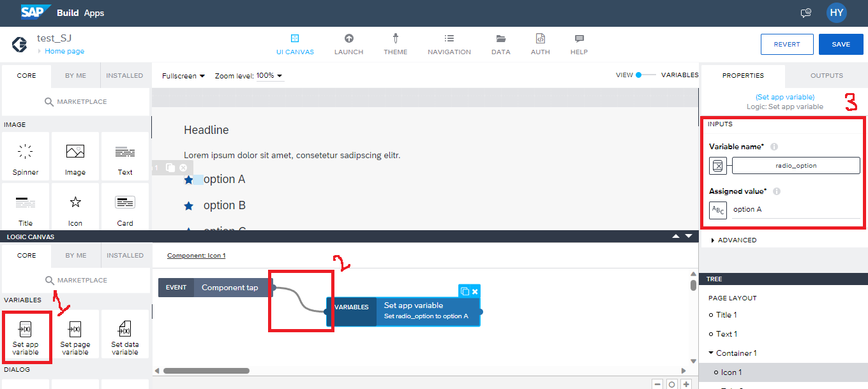This screenshot has height=389, width=868.
Task: Click the app logo beside test_SJ
Action: (19, 45)
